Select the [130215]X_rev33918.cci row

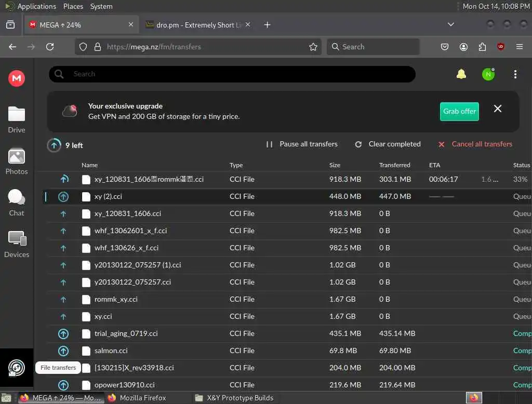288,368
